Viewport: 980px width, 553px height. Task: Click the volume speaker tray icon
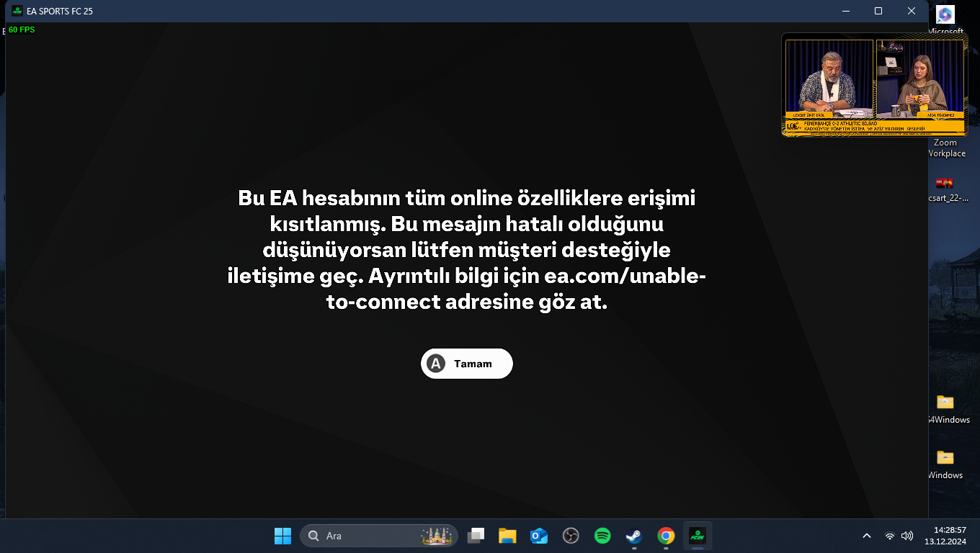[907, 536]
